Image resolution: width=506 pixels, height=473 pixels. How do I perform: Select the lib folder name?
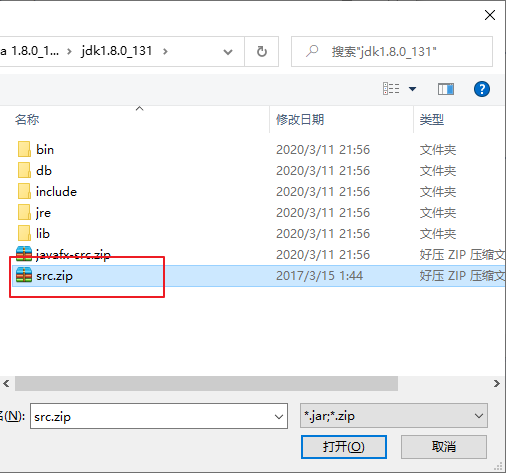[43, 234]
